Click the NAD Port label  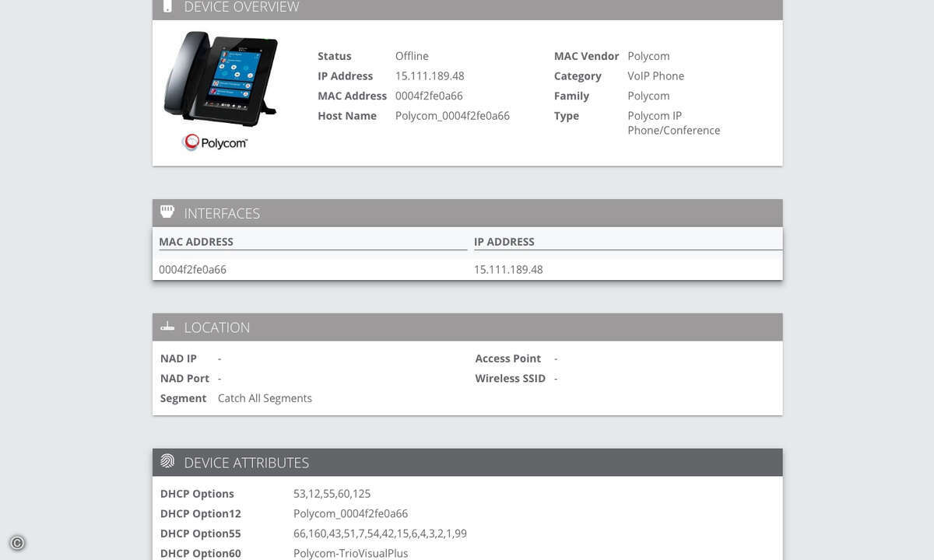tap(184, 379)
